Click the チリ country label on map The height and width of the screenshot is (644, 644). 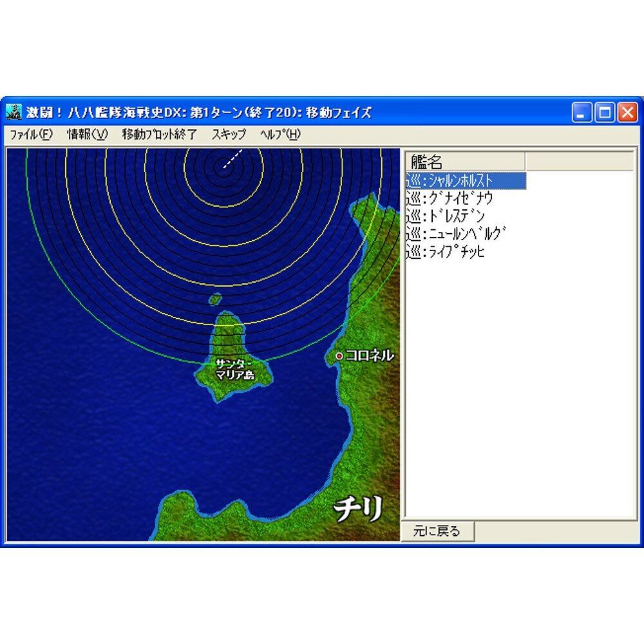[x=358, y=509]
